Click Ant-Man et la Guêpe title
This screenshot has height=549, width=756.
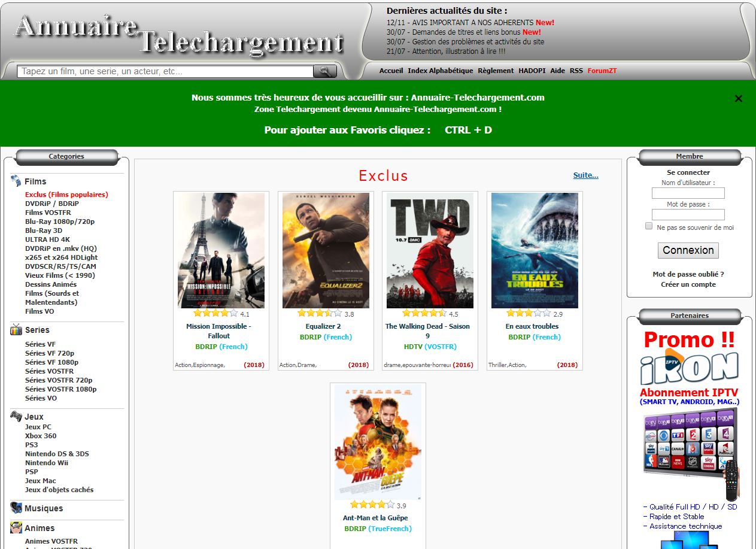(375, 518)
